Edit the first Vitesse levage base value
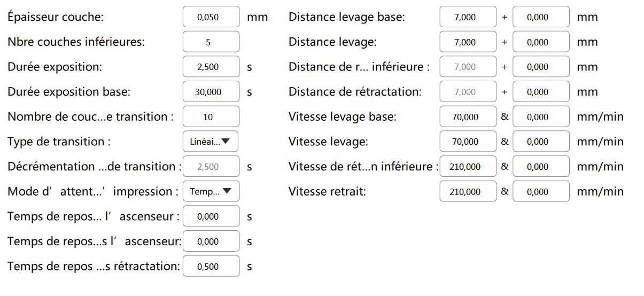The width and height of the screenshot is (644, 296). click(468, 116)
